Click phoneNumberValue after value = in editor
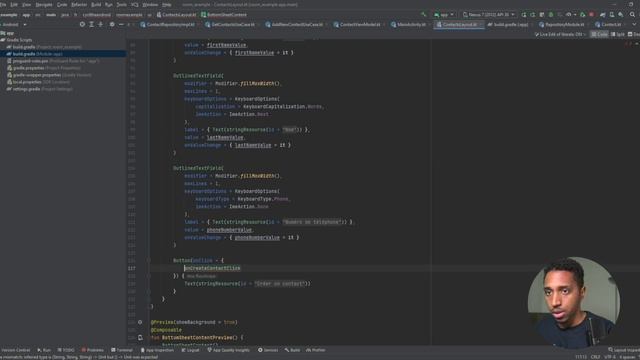The image size is (640, 360). click(229, 230)
